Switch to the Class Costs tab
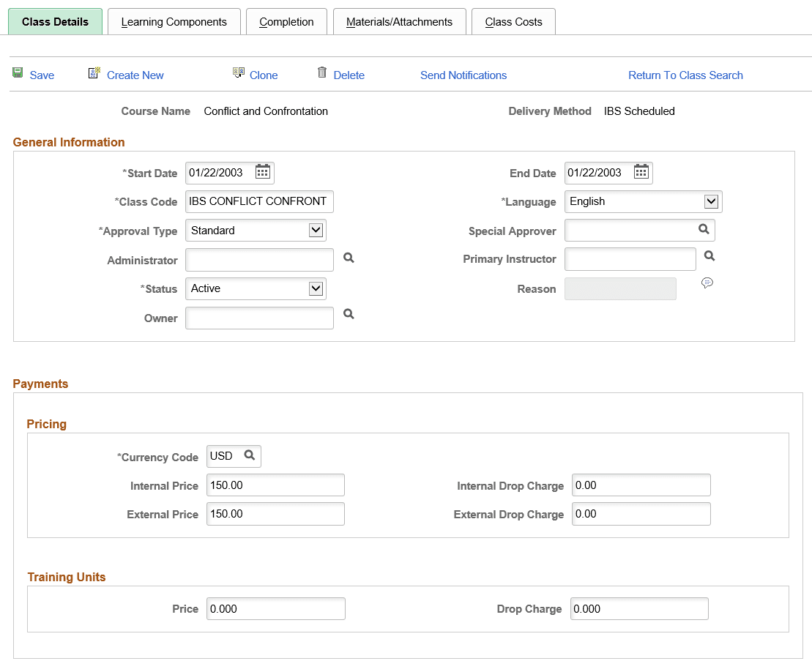Screen dimensions: 812x672 click(513, 22)
